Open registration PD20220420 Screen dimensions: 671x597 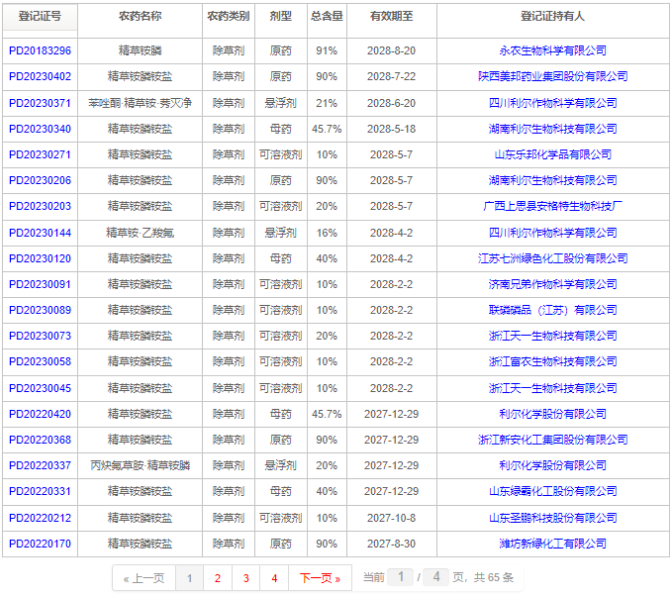tap(40, 414)
